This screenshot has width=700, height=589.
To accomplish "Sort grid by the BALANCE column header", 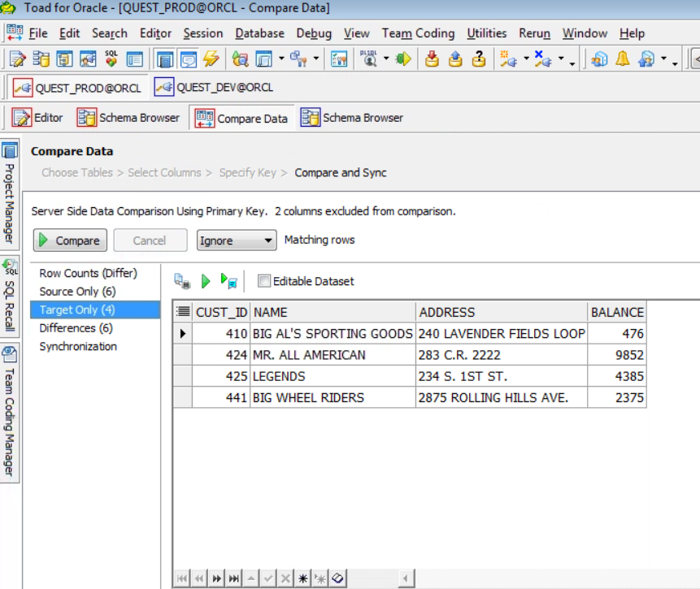I will (617, 312).
